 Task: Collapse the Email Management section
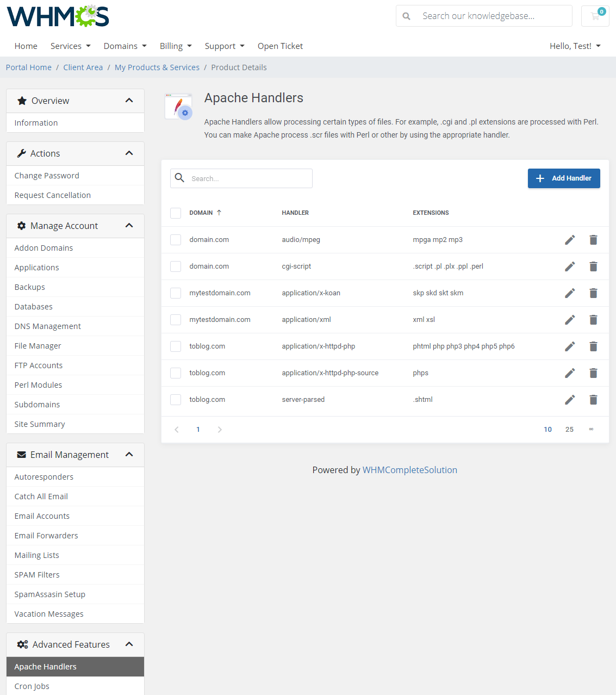coord(129,455)
